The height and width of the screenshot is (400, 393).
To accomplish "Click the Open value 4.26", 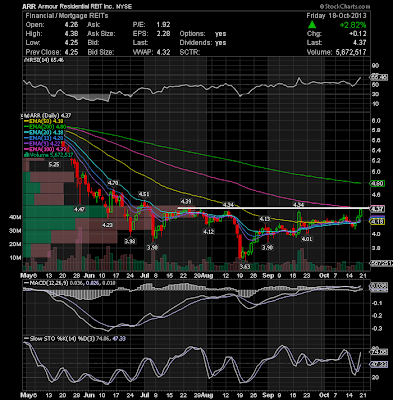I will [72, 25].
